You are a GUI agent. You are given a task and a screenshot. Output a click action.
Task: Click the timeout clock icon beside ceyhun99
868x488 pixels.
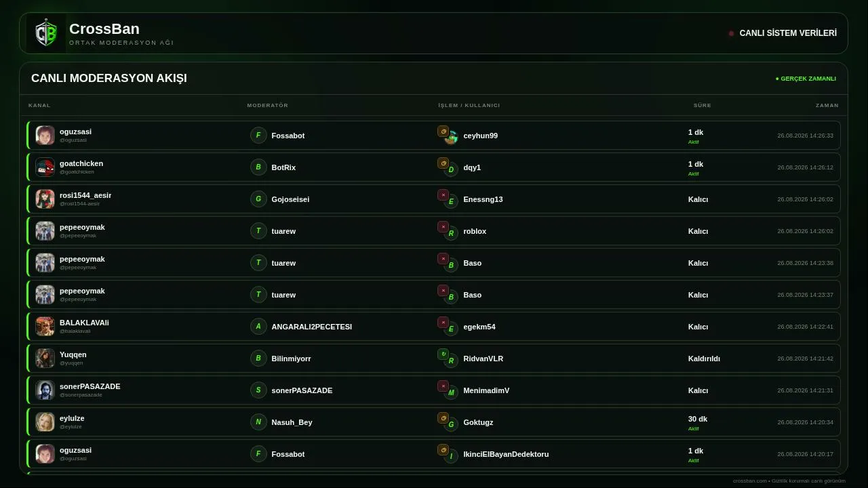pos(443,131)
